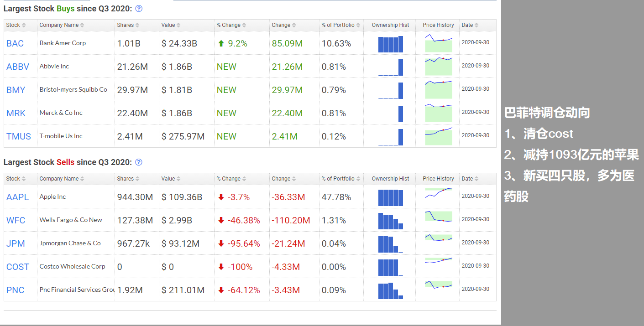Sort Buys table by Change column
The height and width of the screenshot is (326, 644).
(x=283, y=25)
